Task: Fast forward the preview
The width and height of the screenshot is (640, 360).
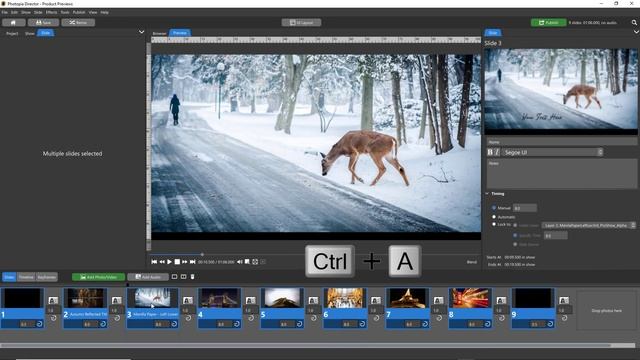Action: click(x=184, y=262)
